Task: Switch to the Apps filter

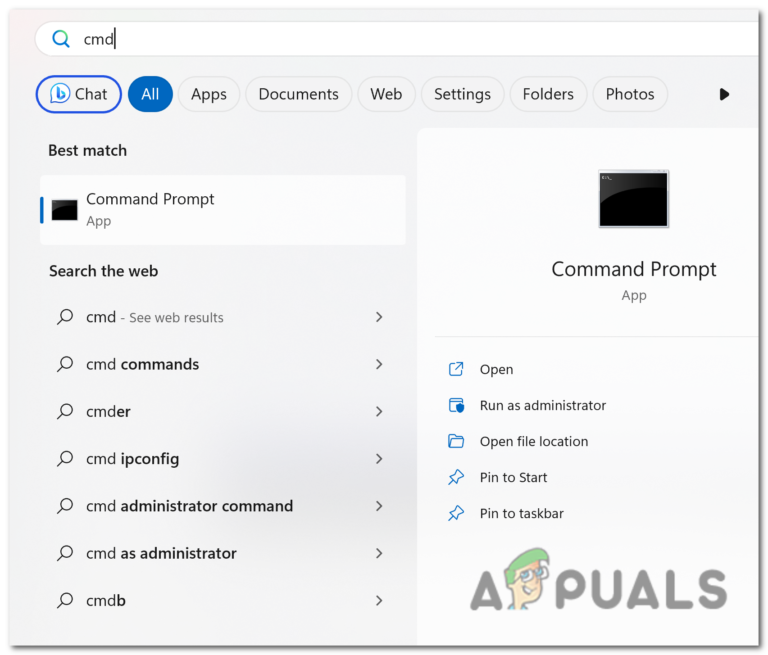Action: click(209, 94)
